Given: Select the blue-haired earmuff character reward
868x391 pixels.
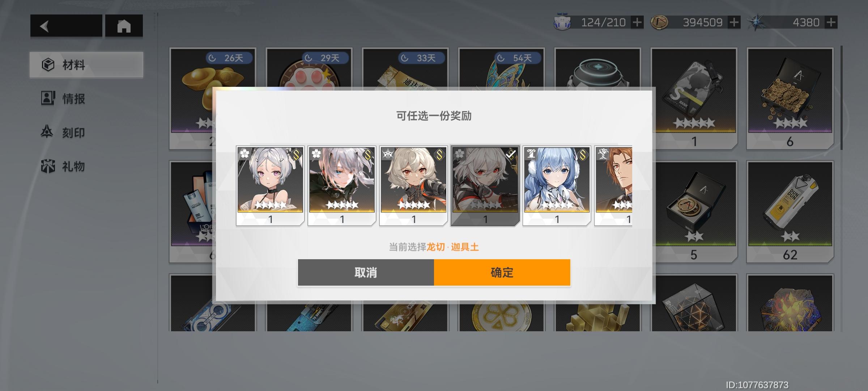Looking at the screenshot, I should coord(557,186).
